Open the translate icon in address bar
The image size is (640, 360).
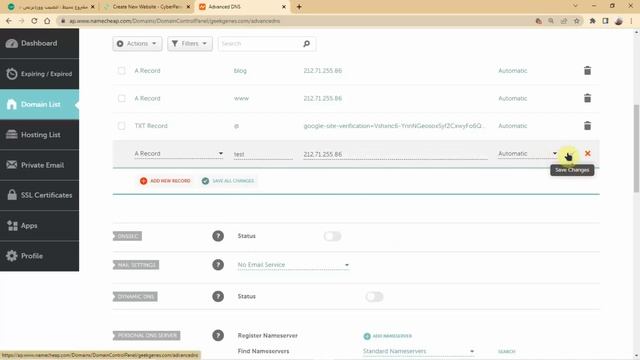[x=538, y=21]
